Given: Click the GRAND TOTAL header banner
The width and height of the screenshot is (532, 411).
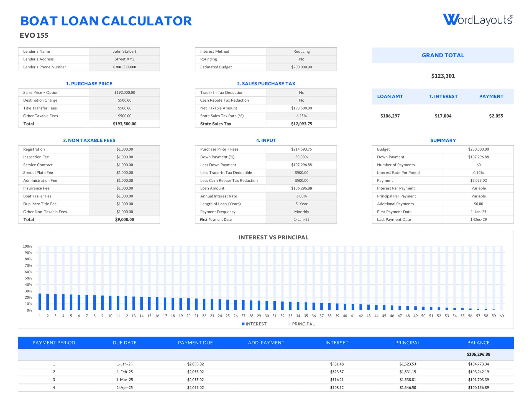Looking at the screenshot, I should pos(443,55).
